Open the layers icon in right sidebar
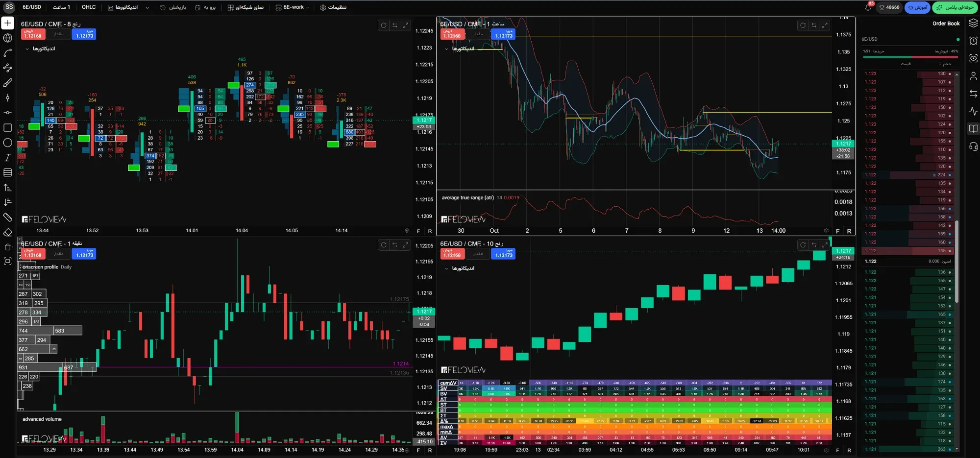The image size is (980, 458). (973, 24)
